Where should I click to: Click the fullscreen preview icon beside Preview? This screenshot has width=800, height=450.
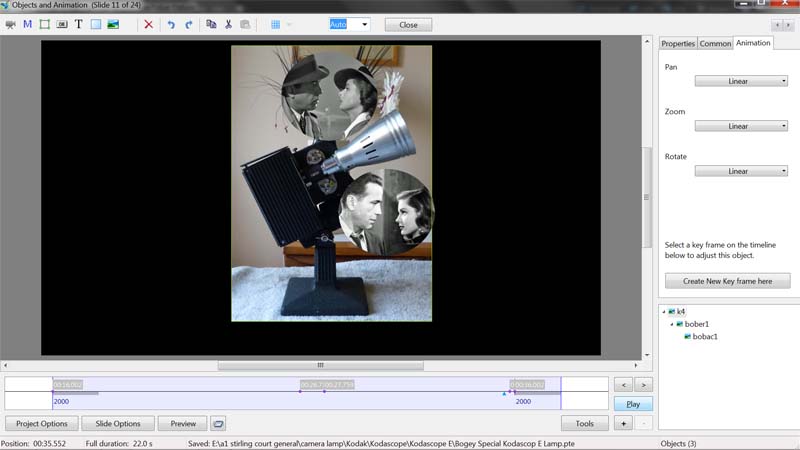pyautogui.click(x=218, y=423)
